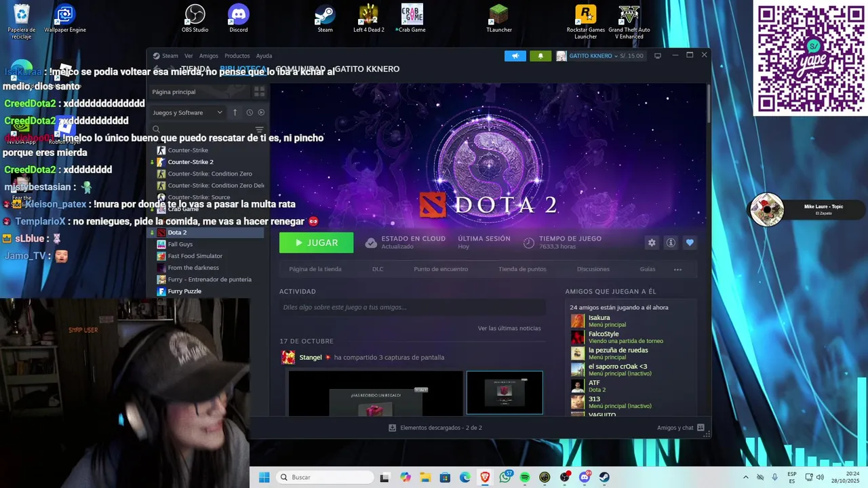
Task: Launch OBS Studio desktop shortcut
Action: point(195,19)
